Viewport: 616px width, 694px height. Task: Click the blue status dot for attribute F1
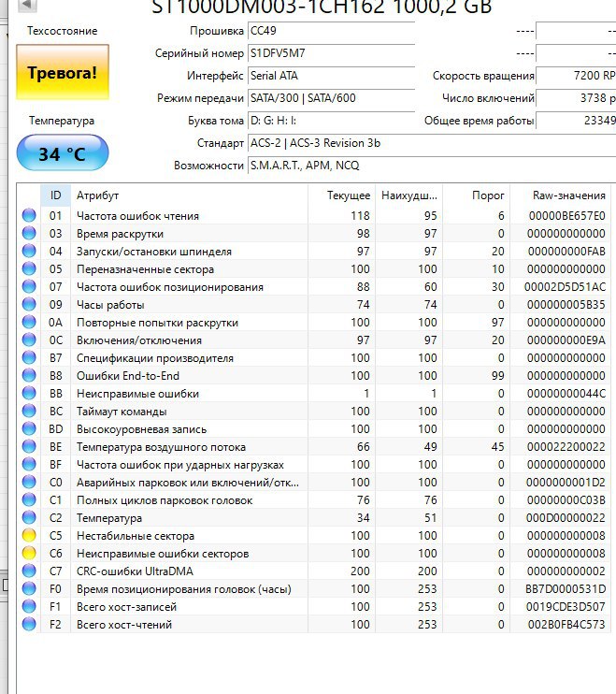pos(29,606)
